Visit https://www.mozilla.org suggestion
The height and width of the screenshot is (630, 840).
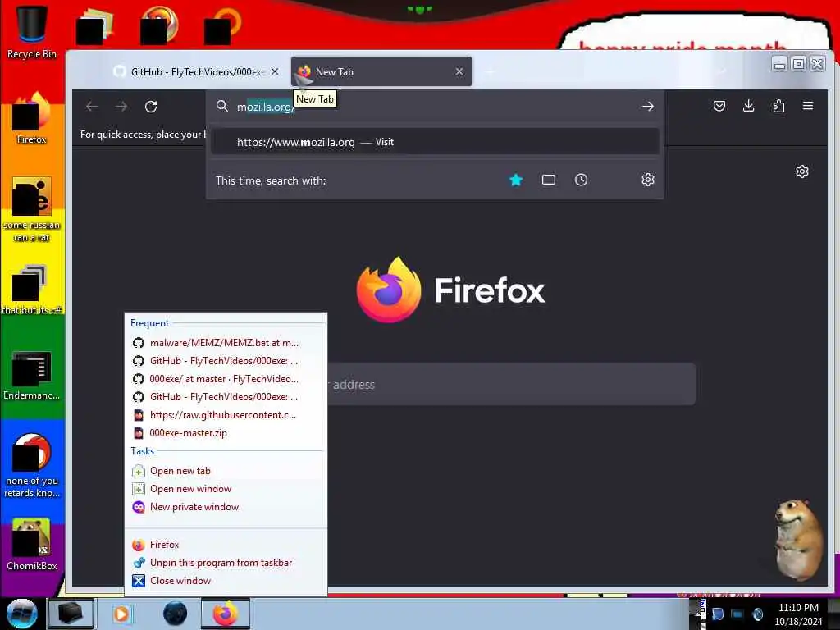(x=435, y=142)
